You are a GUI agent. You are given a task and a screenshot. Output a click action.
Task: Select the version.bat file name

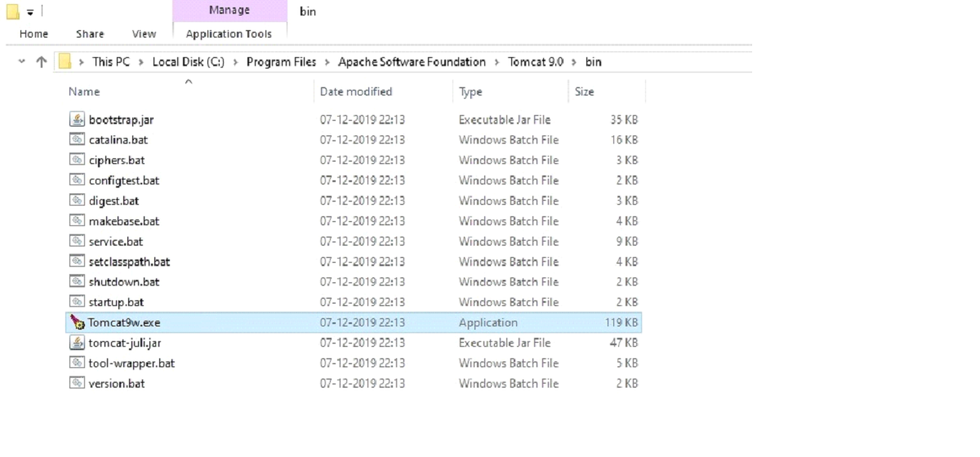click(x=117, y=384)
